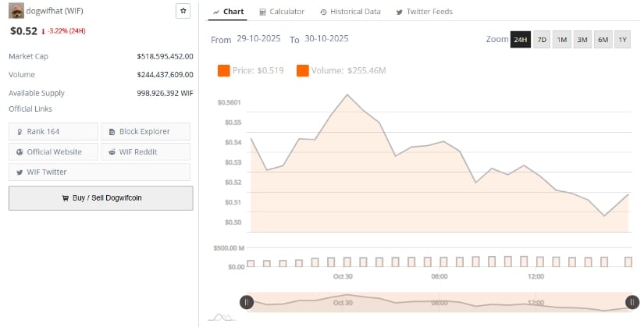This screenshot has height=327, width=644.
Task: Open the Block Explorer link
Action: click(x=145, y=132)
